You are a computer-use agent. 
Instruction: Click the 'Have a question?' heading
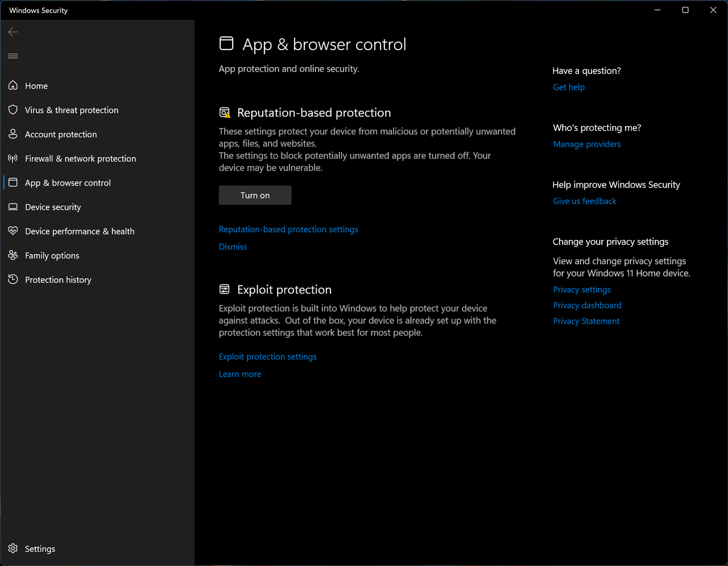point(586,71)
